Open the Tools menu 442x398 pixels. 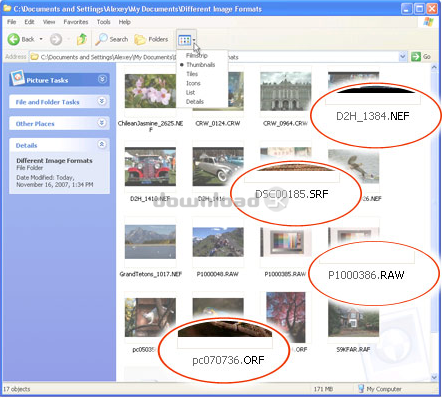pos(103,22)
